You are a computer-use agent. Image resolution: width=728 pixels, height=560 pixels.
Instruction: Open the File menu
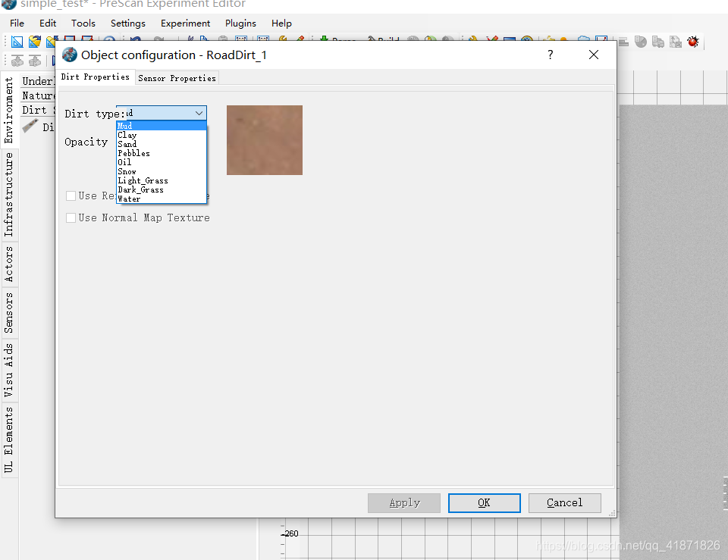pos(17,23)
